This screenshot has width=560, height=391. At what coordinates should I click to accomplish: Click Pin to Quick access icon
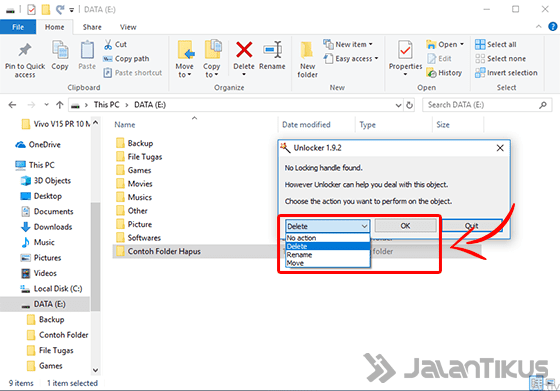25,50
